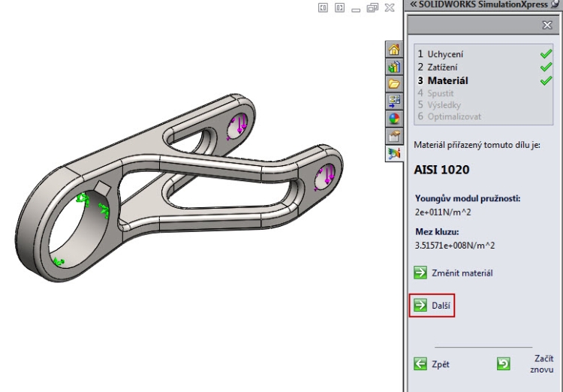Click the Young's modulus value 2e+011N/m^2
This screenshot has width=563, height=392.
coord(443,213)
